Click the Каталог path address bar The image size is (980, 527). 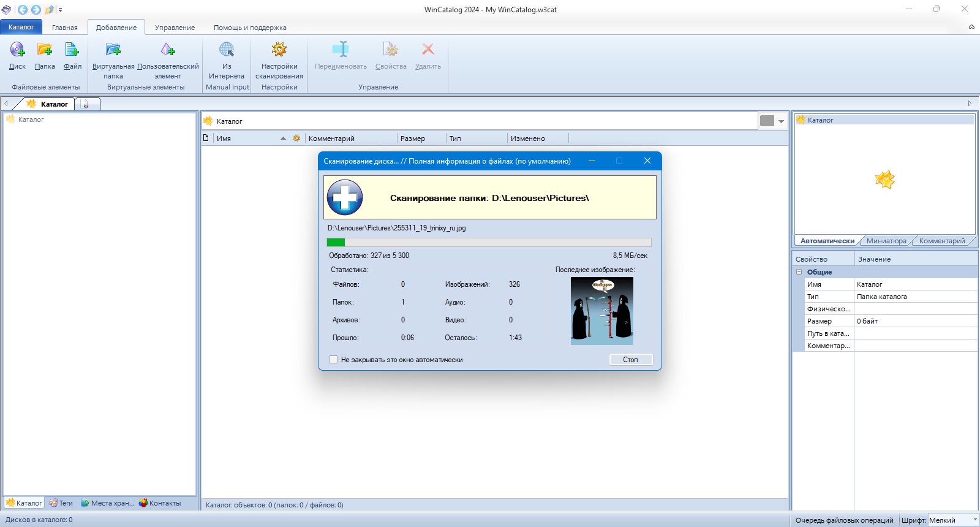(x=480, y=121)
